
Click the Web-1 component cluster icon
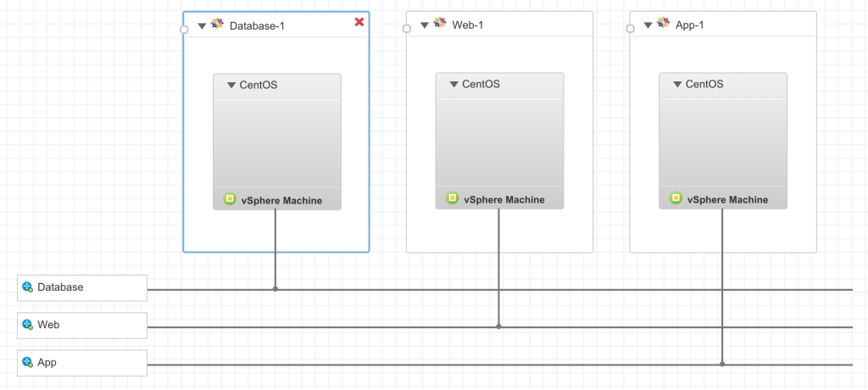click(440, 24)
